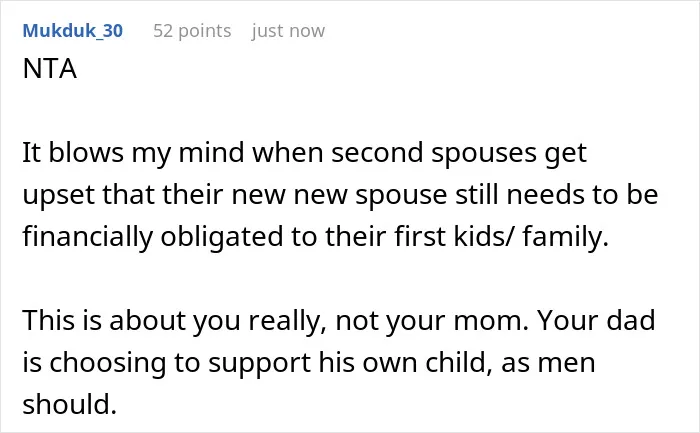The width and height of the screenshot is (700, 433).
Task: Click the 52 points score label
Action: coord(192,31)
